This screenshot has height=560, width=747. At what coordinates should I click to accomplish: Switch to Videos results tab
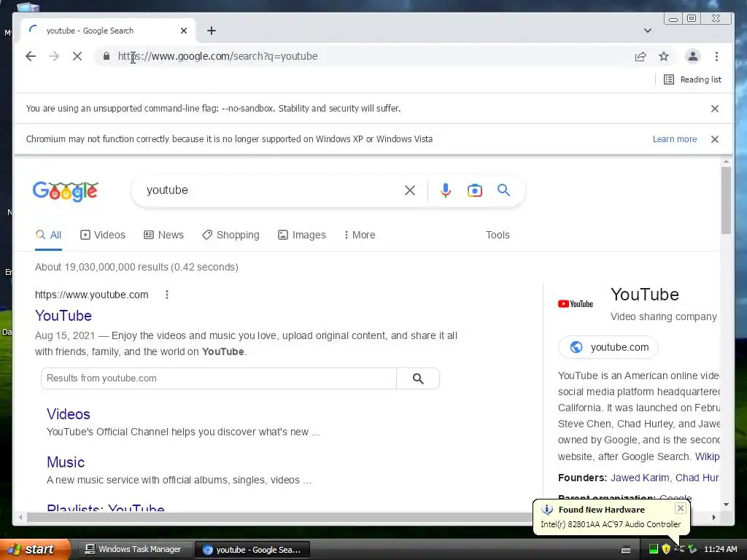pyautogui.click(x=102, y=235)
